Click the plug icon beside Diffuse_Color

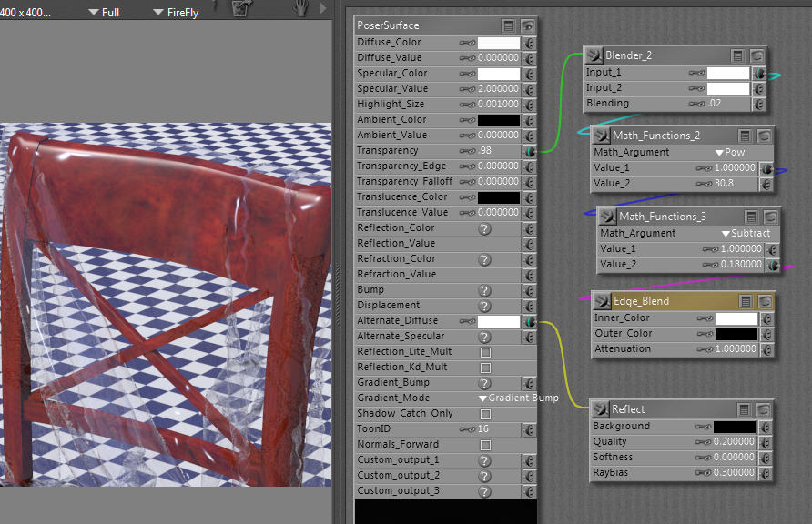coord(529,43)
